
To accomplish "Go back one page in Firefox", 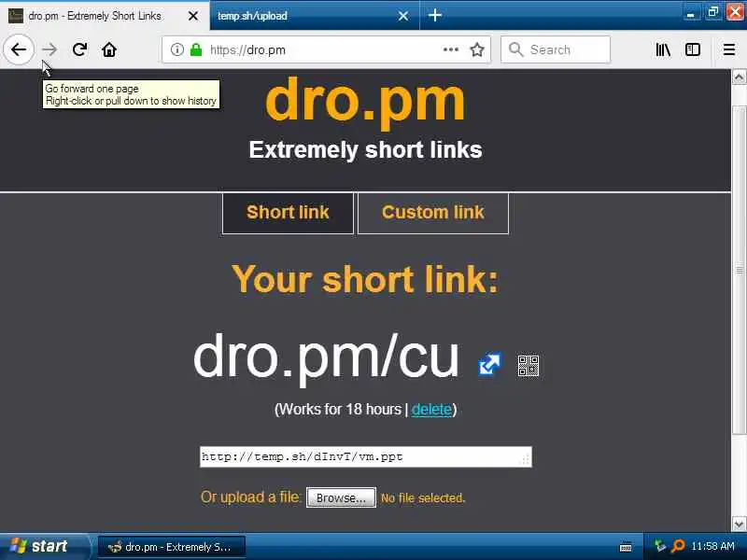I will [19, 49].
